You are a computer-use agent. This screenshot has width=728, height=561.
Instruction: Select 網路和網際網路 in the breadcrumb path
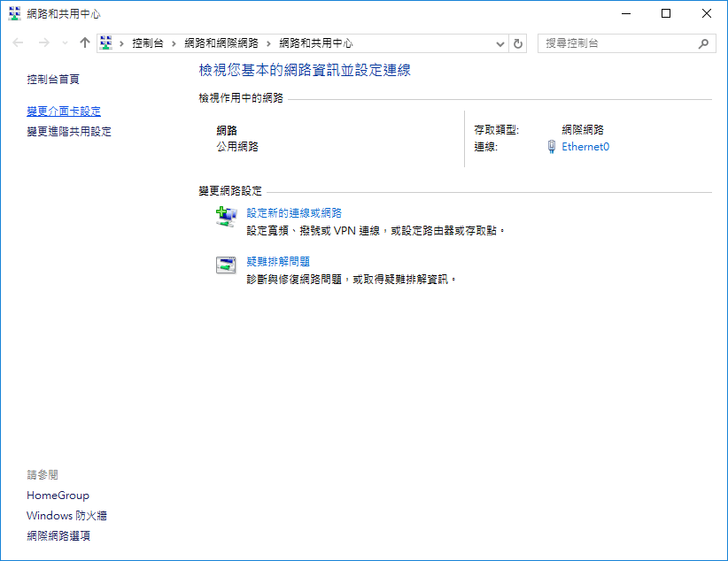[221, 43]
